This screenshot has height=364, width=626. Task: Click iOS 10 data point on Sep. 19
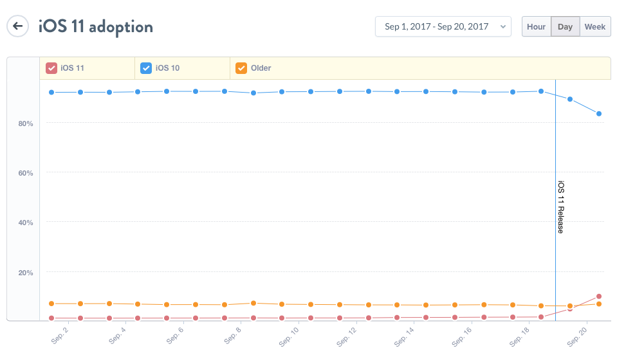pos(570,99)
